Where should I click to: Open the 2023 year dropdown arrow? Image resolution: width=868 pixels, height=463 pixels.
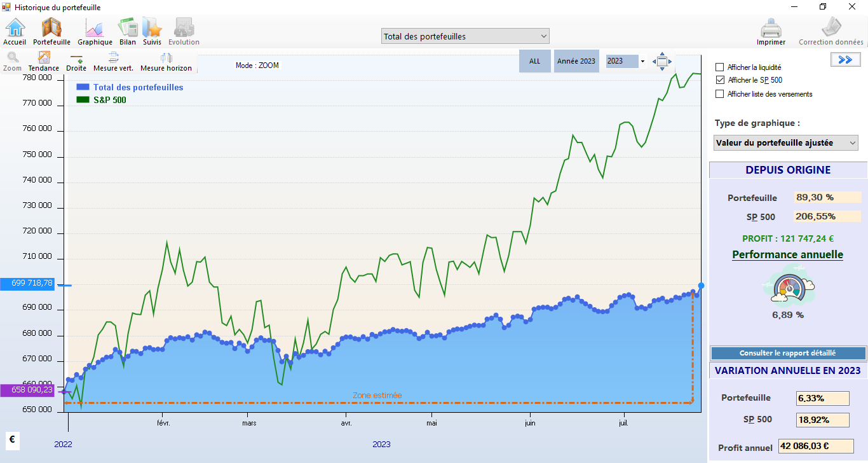pos(642,62)
